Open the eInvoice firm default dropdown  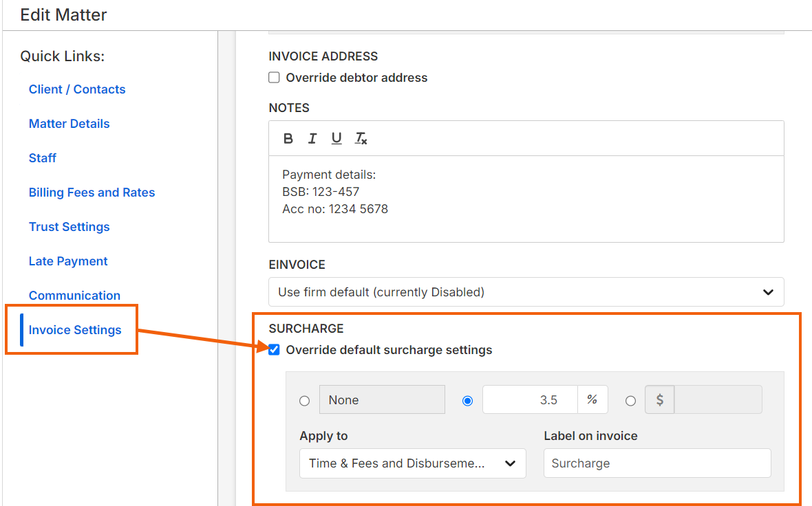click(x=526, y=292)
